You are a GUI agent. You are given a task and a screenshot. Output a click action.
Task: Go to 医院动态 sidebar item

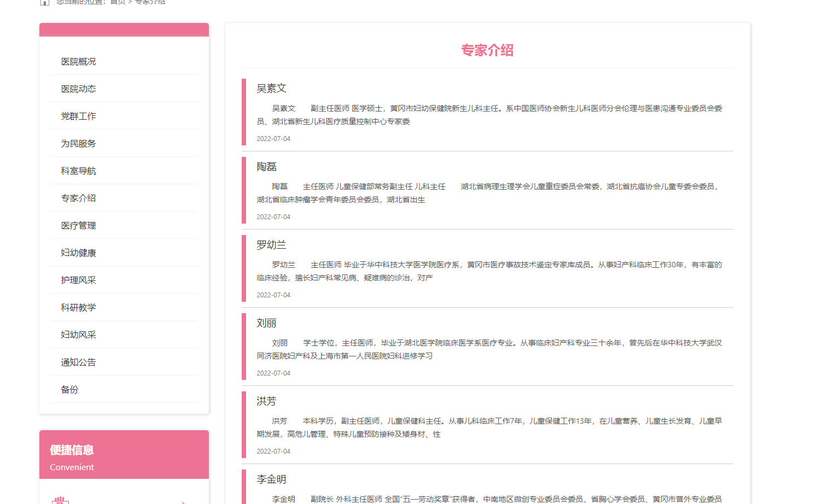point(78,89)
